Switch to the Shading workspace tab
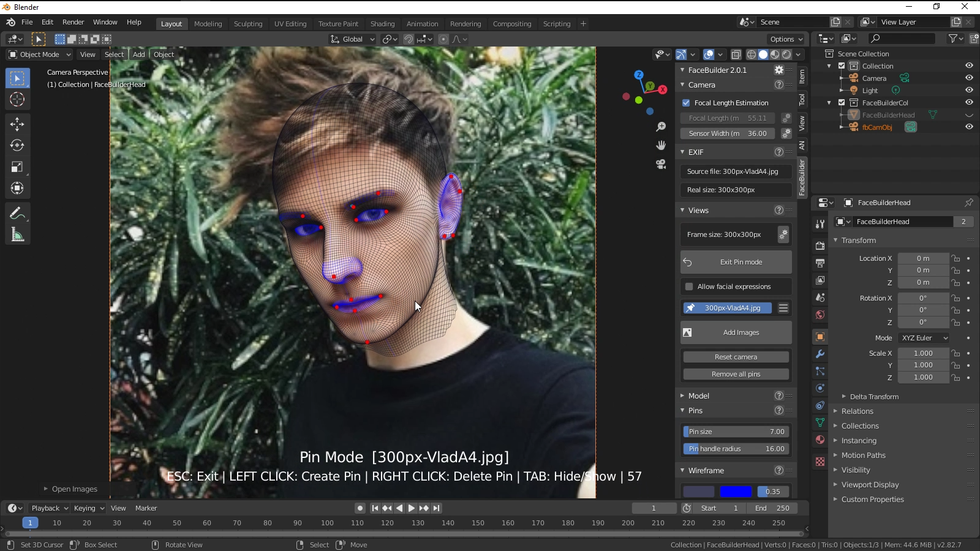Viewport: 980px width, 551px height. [x=382, y=24]
